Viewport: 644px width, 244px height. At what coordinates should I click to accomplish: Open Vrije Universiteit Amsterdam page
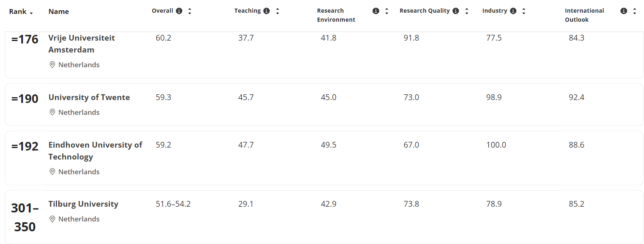point(81,43)
